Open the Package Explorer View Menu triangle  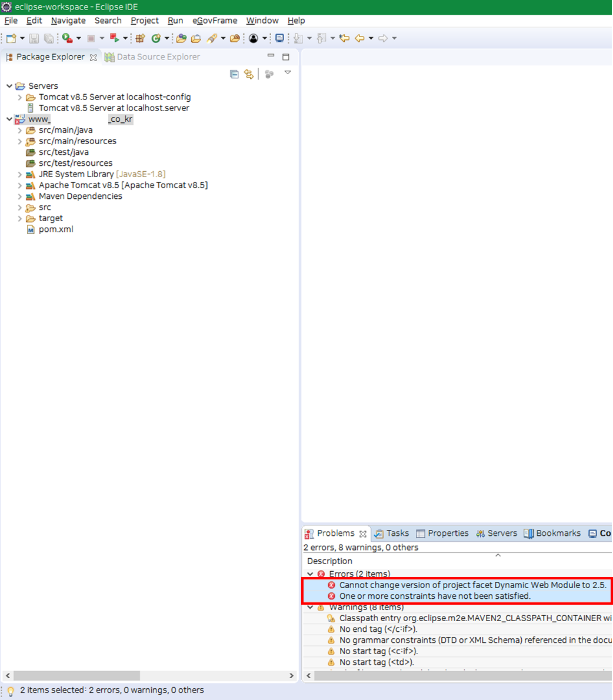(288, 72)
